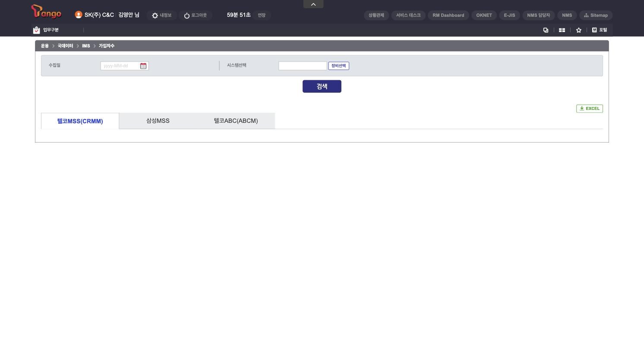
Task: Open E-JIS link
Action: tap(509, 15)
